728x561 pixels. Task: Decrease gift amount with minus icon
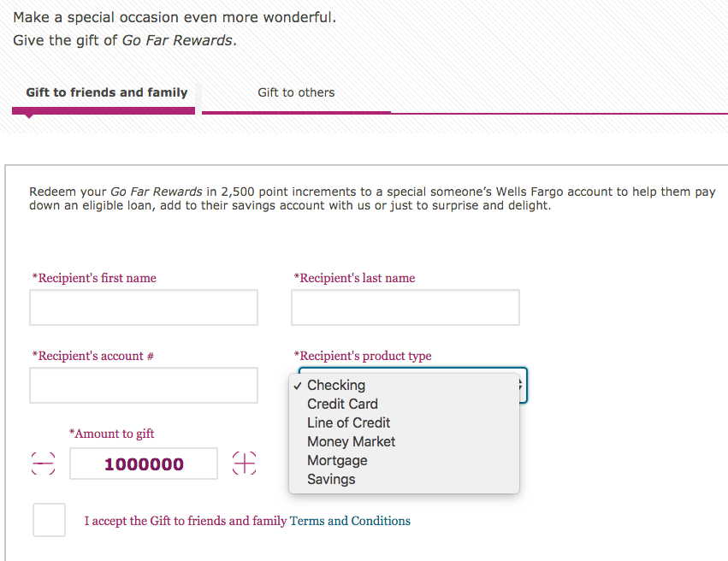(x=43, y=464)
